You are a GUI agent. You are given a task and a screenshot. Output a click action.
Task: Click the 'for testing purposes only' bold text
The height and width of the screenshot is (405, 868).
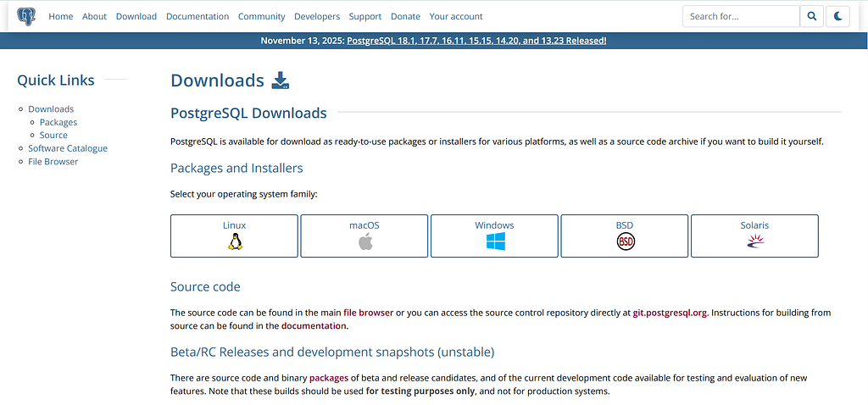420,391
